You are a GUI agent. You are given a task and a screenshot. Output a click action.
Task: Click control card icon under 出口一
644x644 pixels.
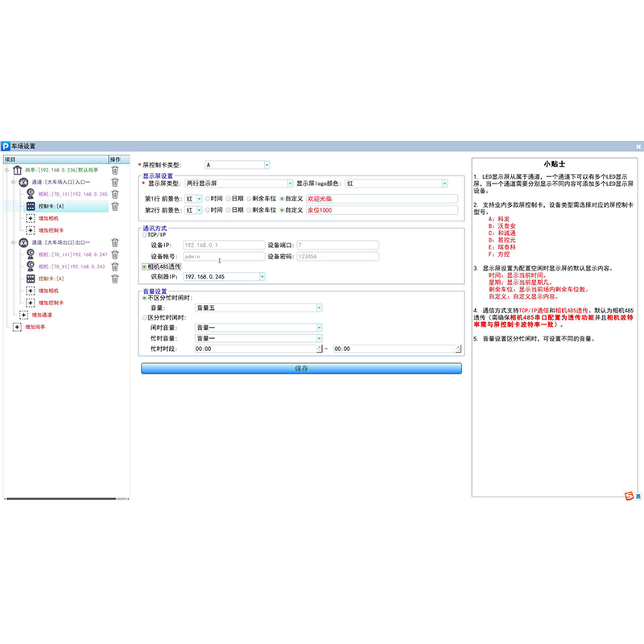pyautogui.click(x=31, y=279)
